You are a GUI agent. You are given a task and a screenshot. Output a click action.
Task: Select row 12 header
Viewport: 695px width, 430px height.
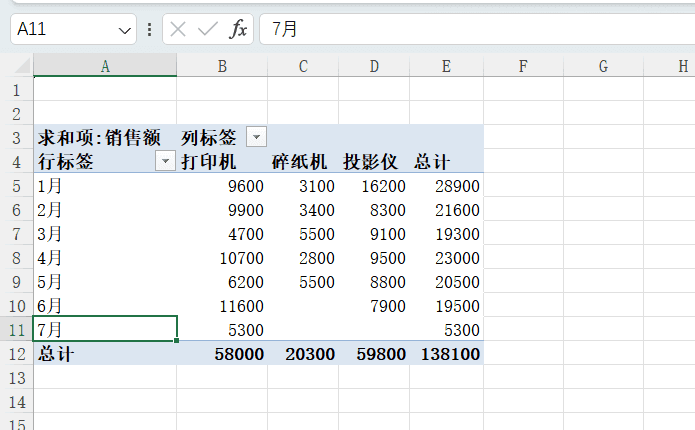coord(16,353)
